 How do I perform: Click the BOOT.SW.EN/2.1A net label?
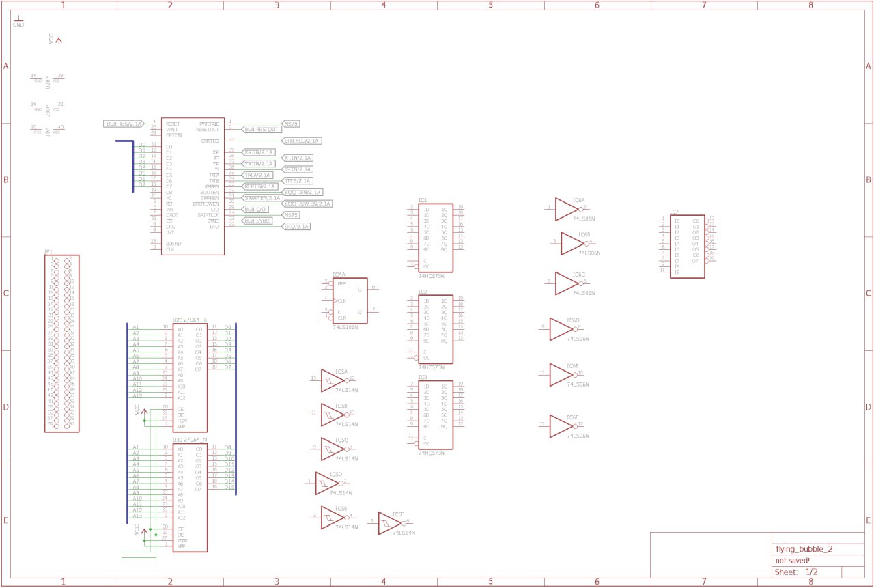click(307, 204)
